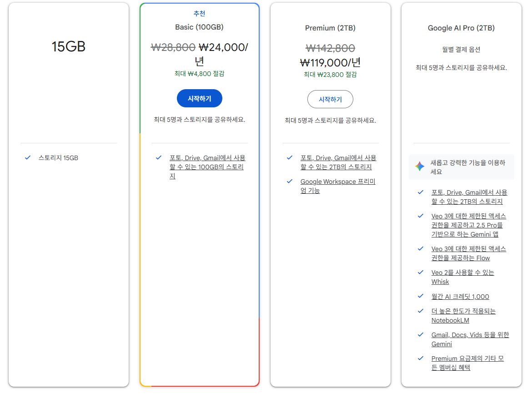Click checkmark beside Premium 멤버십 혜택 feature
The height and width of the screenshot is (394, 532).
[421, 358]
